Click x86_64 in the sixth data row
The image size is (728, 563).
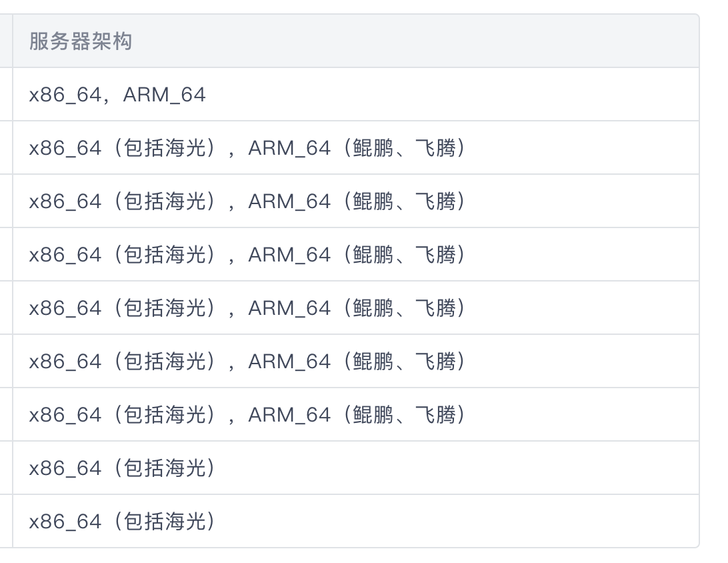65,362
